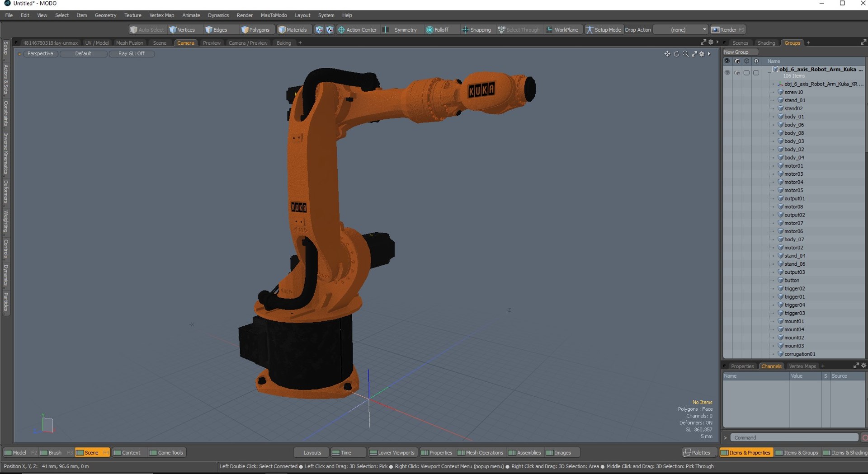This screenshot has height=474, width=868.
Task: Select the body_01 item
Action: [794, 117]
